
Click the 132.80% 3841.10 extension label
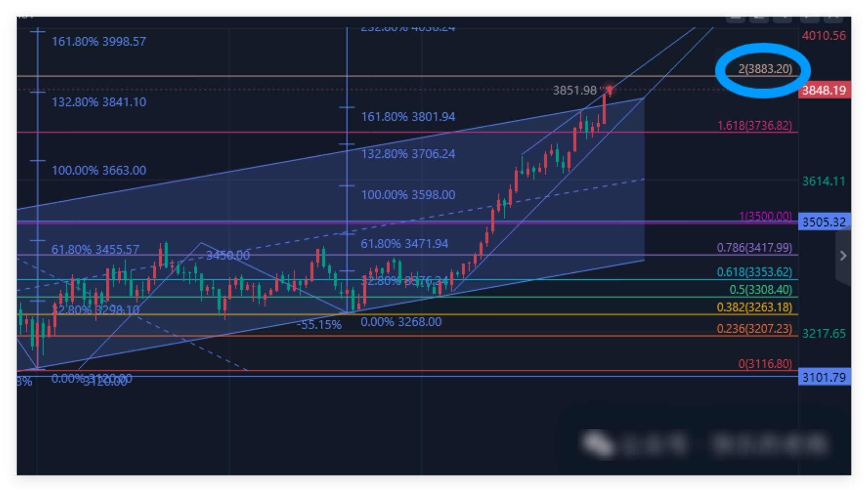[x=99, y=102]
